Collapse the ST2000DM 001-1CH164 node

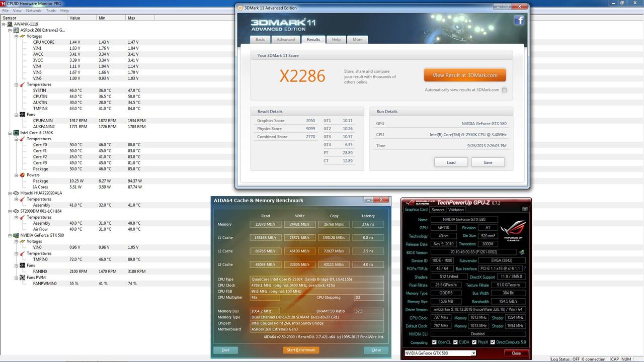pyautogui.click(x=10, y=211)
